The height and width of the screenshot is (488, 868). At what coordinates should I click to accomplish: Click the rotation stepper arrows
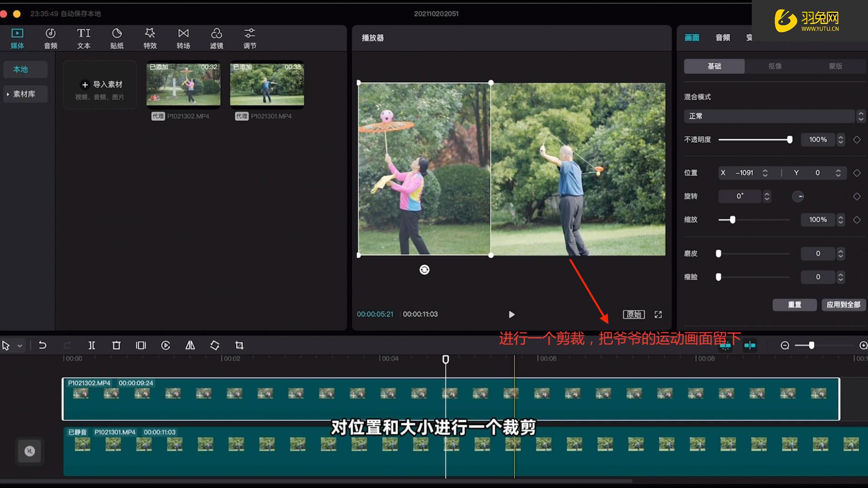click(x=767, y=196)
